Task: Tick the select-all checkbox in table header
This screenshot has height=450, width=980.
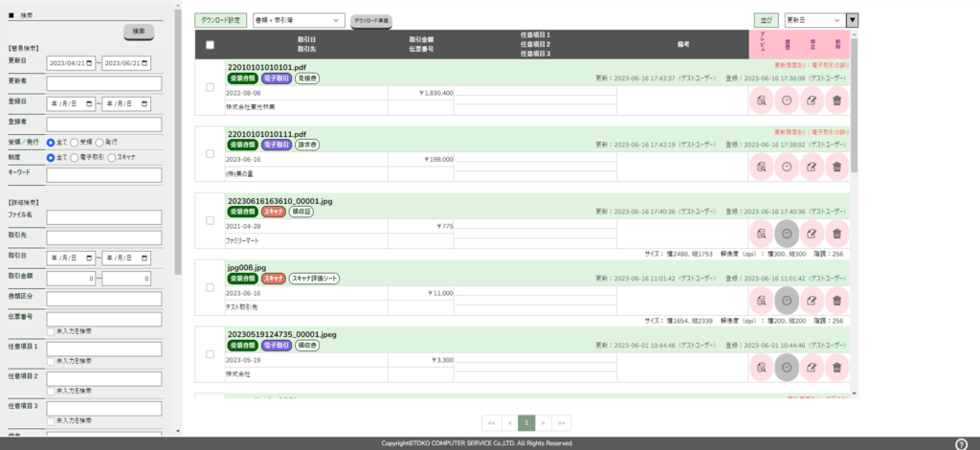Action: [x=211, y=44]
